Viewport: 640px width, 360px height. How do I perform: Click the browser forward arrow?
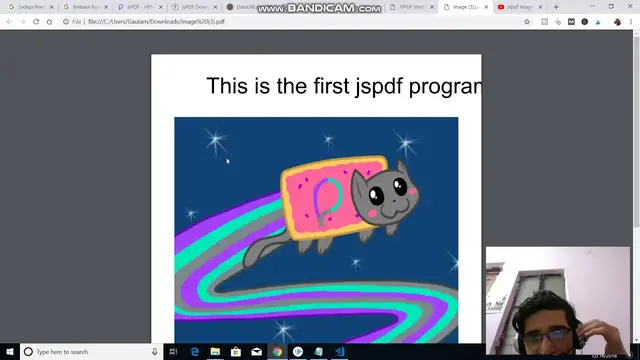click(22, 22)
